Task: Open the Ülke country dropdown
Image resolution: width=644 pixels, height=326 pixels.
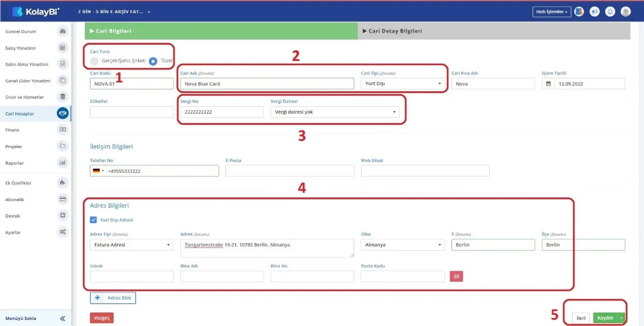Action: (403, 245)
